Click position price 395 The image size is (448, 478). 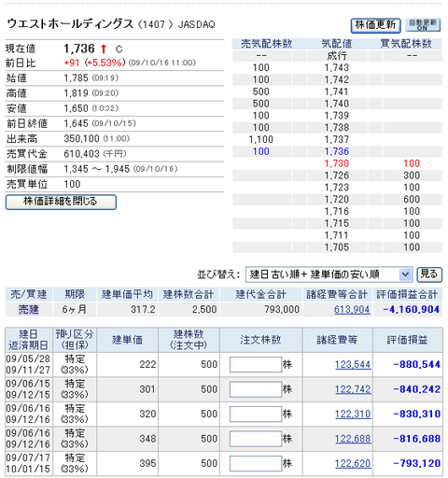pyautogui.click(x=147, y=463)
